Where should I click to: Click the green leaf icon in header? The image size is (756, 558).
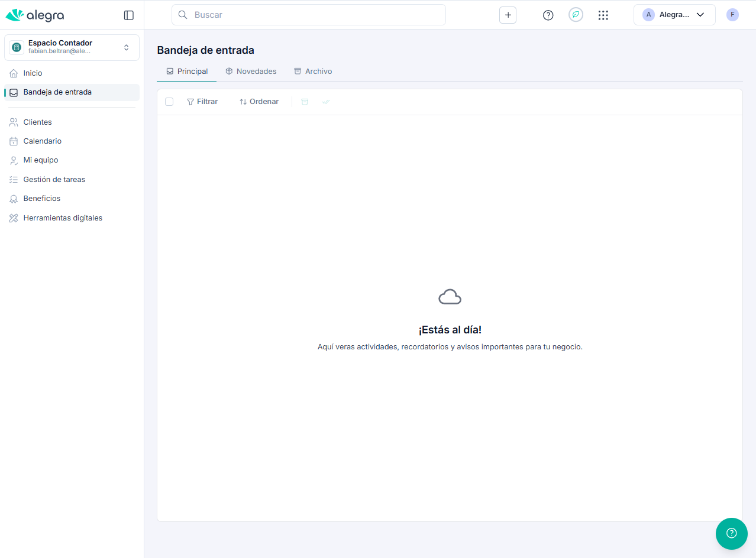[x=576, y=15]
